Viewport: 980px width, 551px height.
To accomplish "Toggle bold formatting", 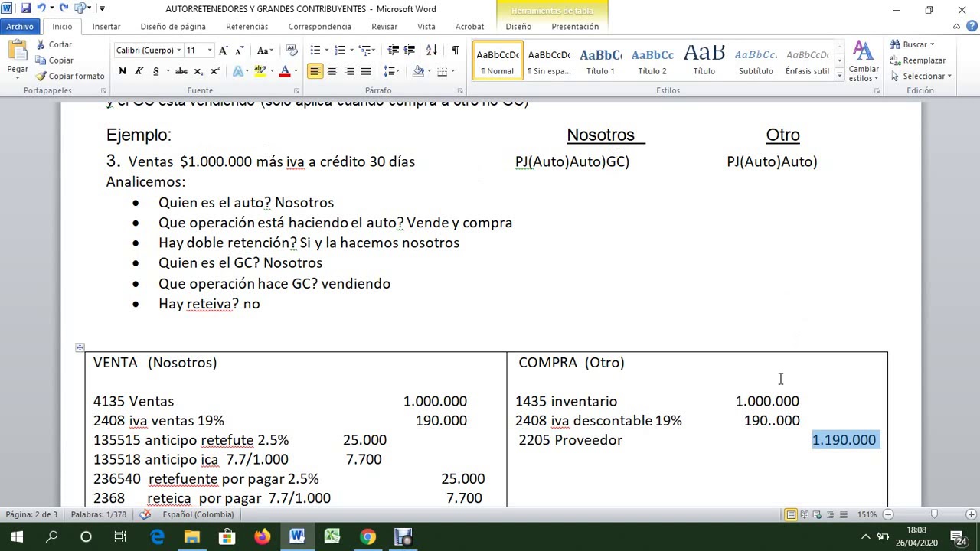I will coord(122,71).
